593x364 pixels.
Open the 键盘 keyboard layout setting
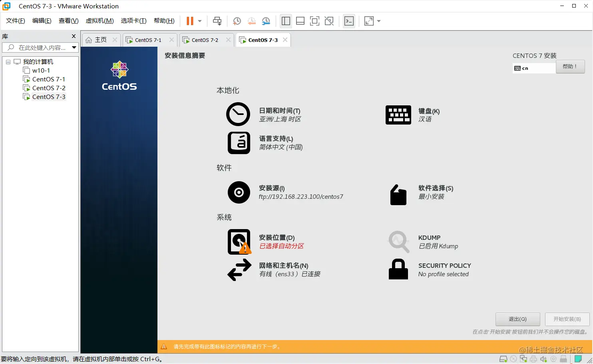coord(413,115)
